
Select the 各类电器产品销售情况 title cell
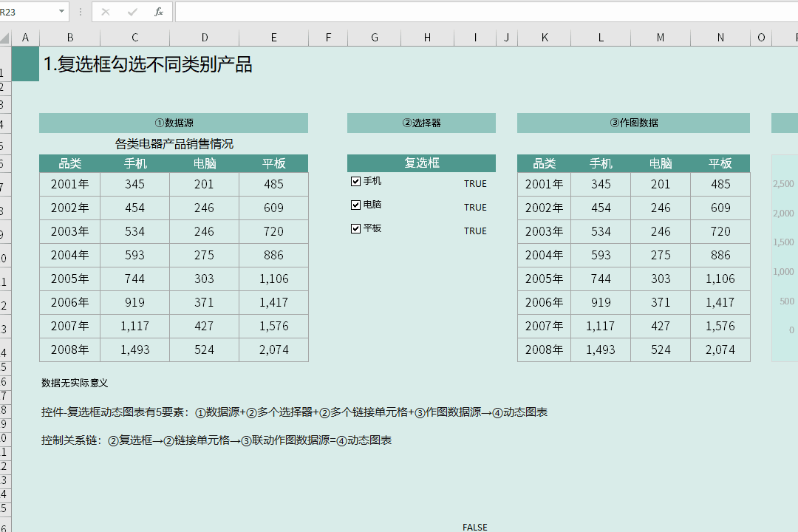tap(174, 143)
